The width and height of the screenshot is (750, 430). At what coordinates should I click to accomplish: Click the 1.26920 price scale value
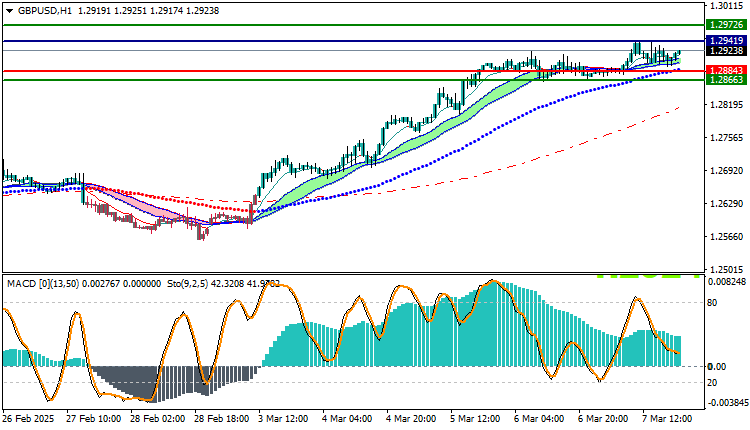(727, 171)
